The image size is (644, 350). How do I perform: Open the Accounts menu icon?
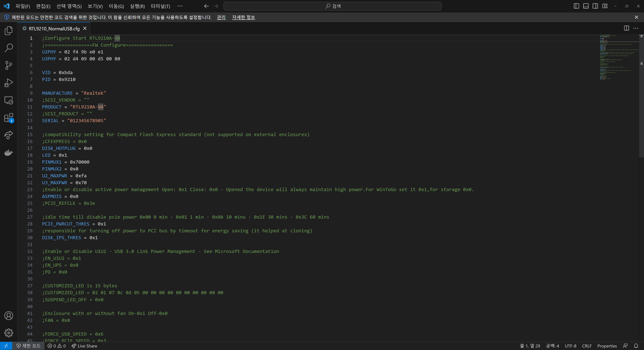pos(9,315)
